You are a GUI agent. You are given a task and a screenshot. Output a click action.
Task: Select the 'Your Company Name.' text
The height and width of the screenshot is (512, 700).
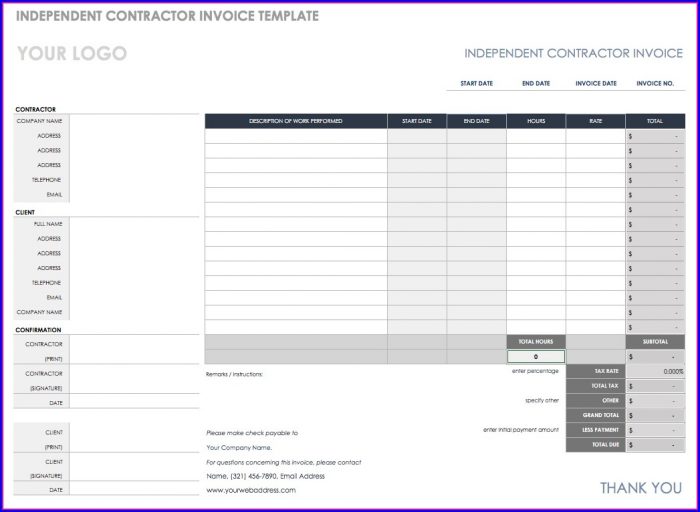239,448
